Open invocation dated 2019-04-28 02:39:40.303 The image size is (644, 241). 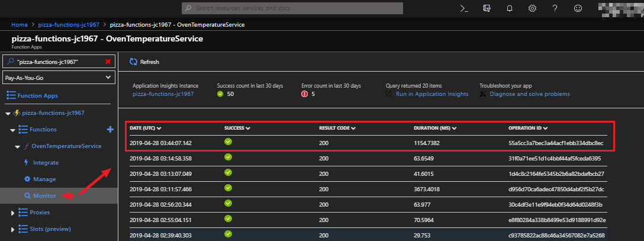(160, 236)
